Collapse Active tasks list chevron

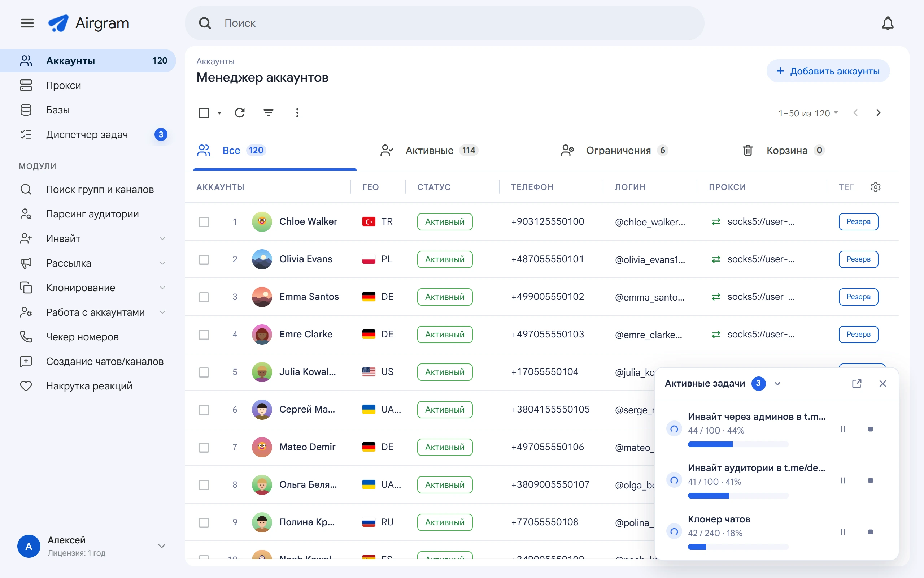click(777, 383)
